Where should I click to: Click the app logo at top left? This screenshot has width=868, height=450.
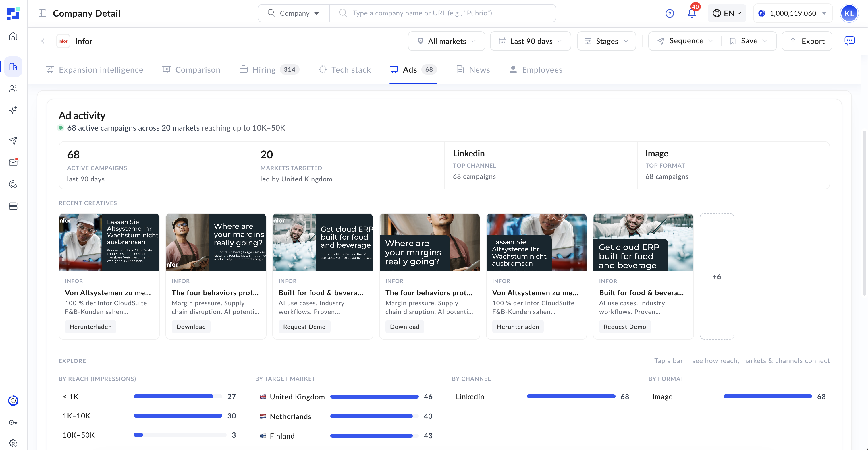(13, 13)
